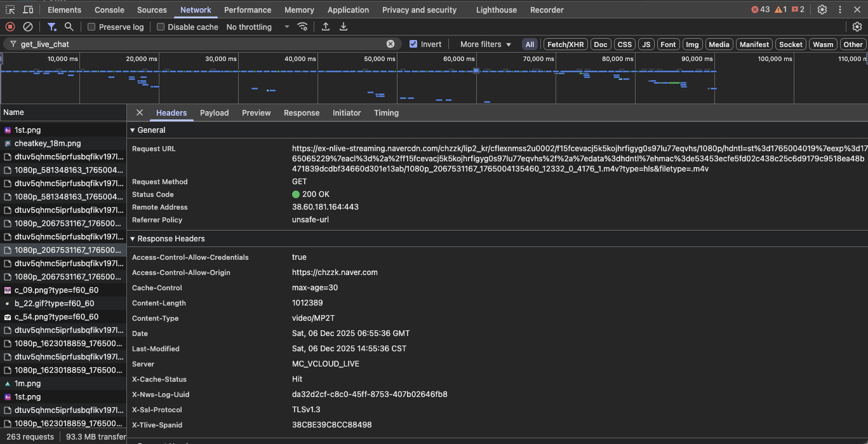Open the No throttling dropdown
Viewport: 868px width, 444px height.
[257, 27]
